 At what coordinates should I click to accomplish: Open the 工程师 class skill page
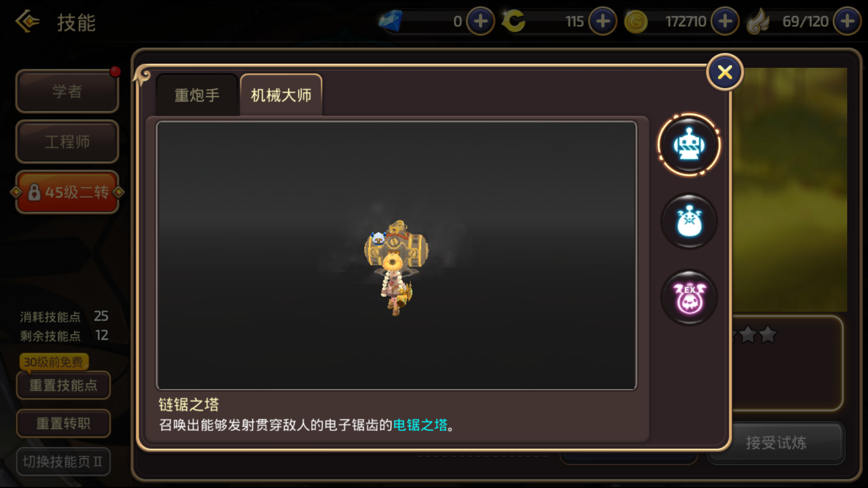[x=67, y=142]
